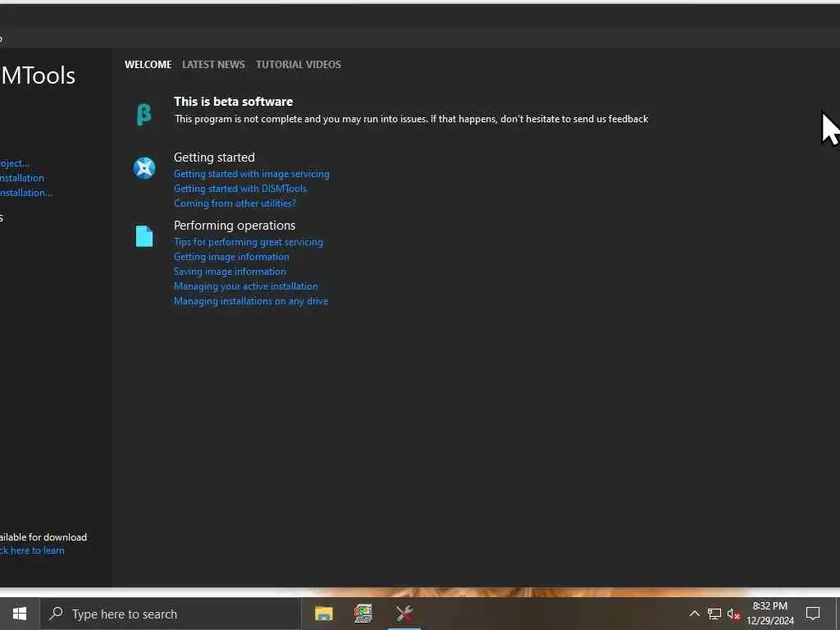Open the LATEST NEWS tab
Screen dimensions: 840x630
coord(213,64)
